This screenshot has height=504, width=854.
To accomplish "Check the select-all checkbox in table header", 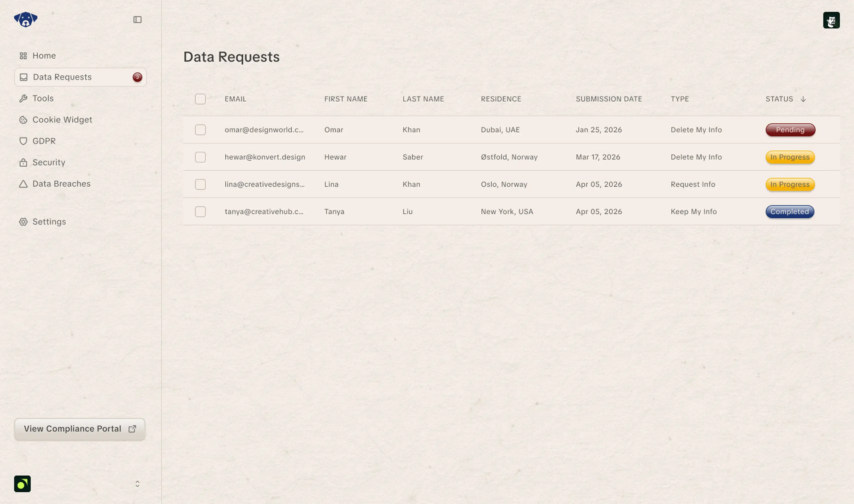I will tap(200, 99).
